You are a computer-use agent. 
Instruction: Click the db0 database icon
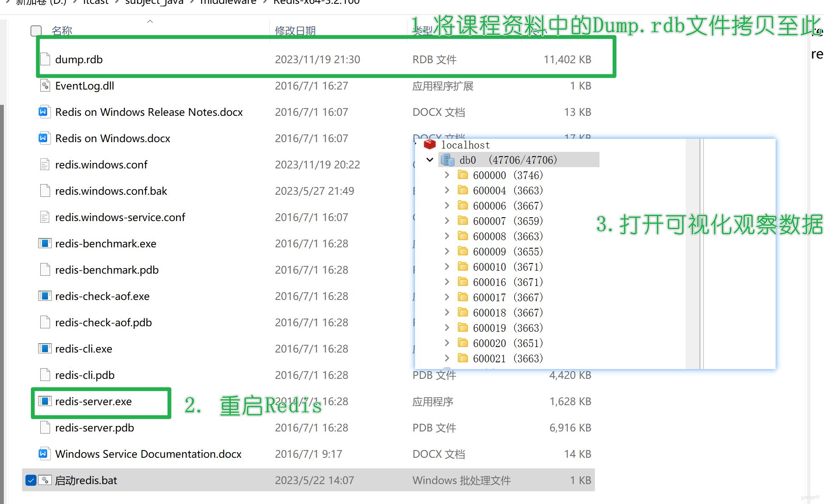448,160
